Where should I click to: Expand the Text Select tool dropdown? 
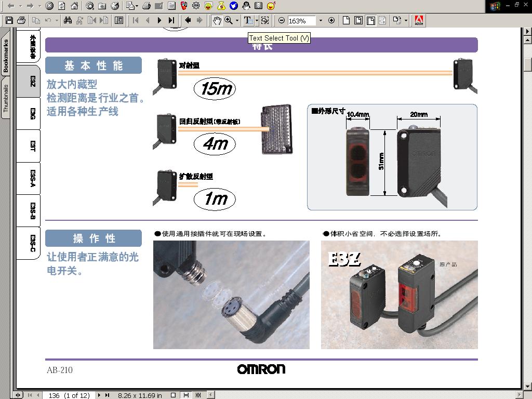tap(257, 21)
